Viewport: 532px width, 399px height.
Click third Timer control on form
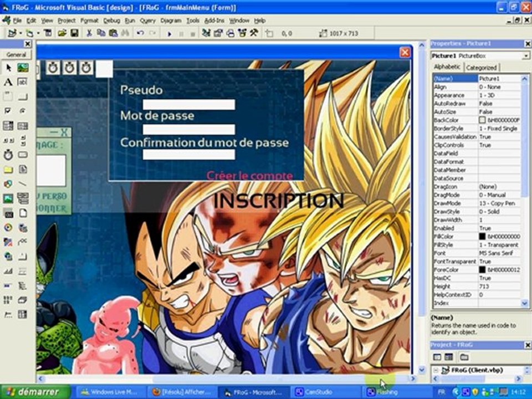(86, 68)
